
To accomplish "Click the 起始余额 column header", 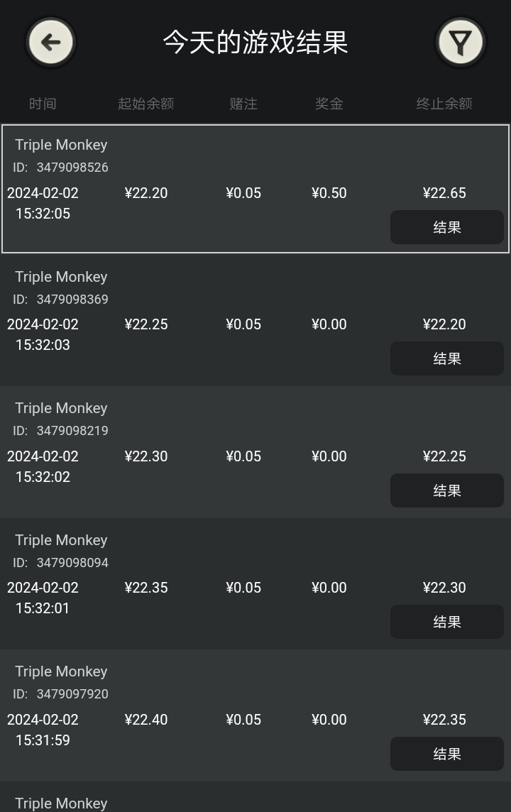I will point(146,104).
